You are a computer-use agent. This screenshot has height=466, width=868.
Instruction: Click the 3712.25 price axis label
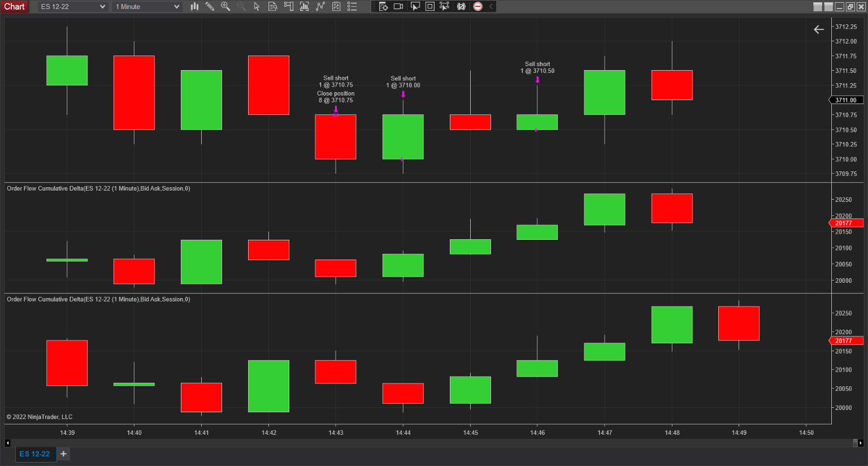pyautogui.click(x=846, y=27)
